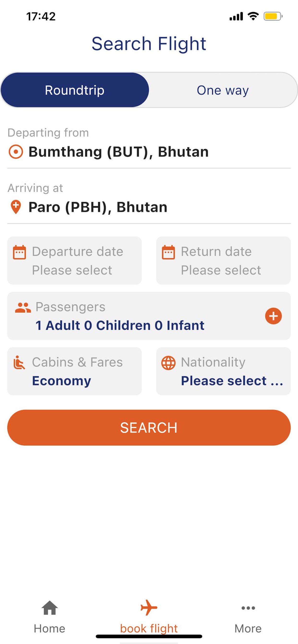Tap the Nationality globe icon
The image size is (298, 644).
pos(168,363)
